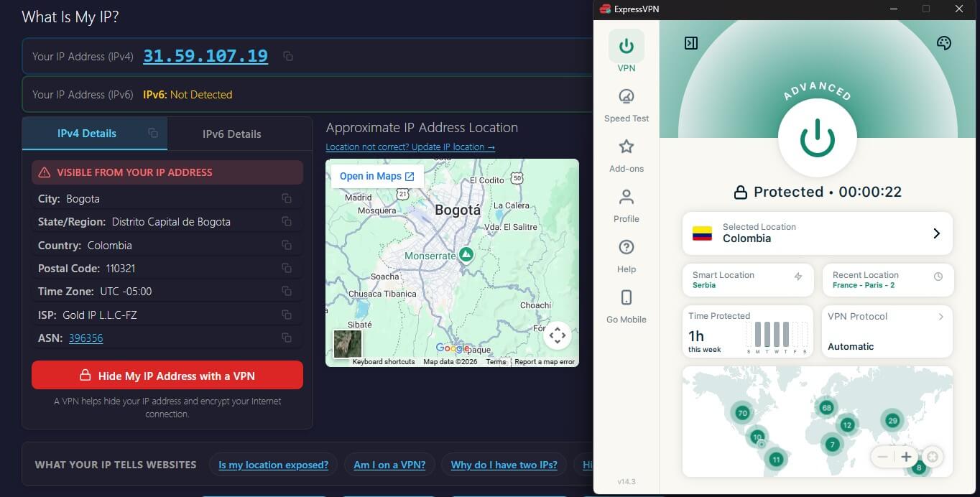This screenshot has width=980, height=497.
Task: Copy the ISP Gold IP value
Action: pyautogui.click(x=287, y=315)
